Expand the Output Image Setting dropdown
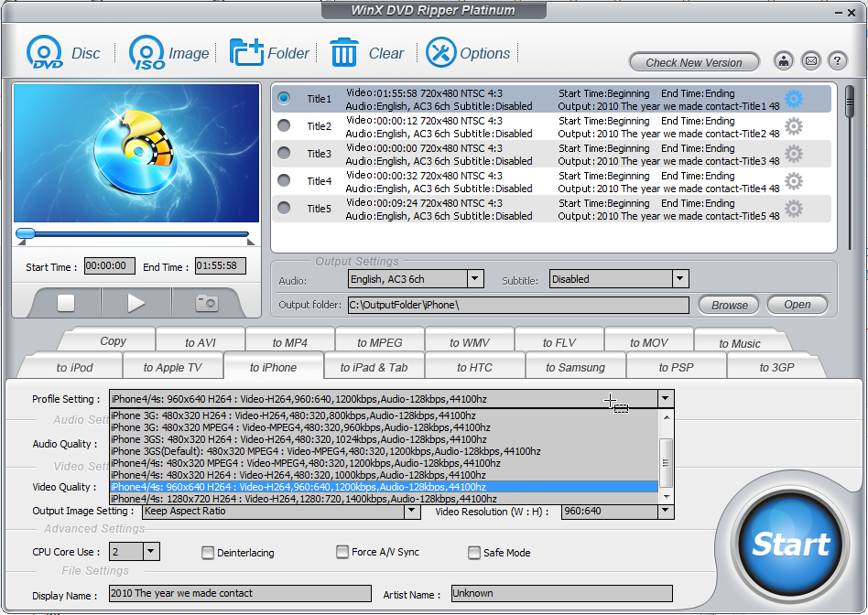The image size is (868, 615). (411, 511)
